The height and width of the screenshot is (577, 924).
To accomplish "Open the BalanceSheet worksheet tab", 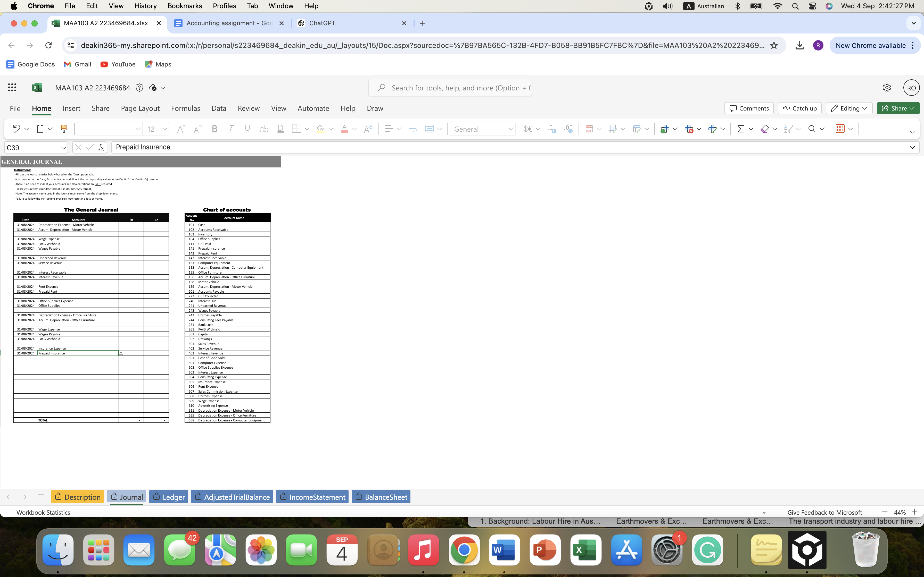I will coord(381,496).
